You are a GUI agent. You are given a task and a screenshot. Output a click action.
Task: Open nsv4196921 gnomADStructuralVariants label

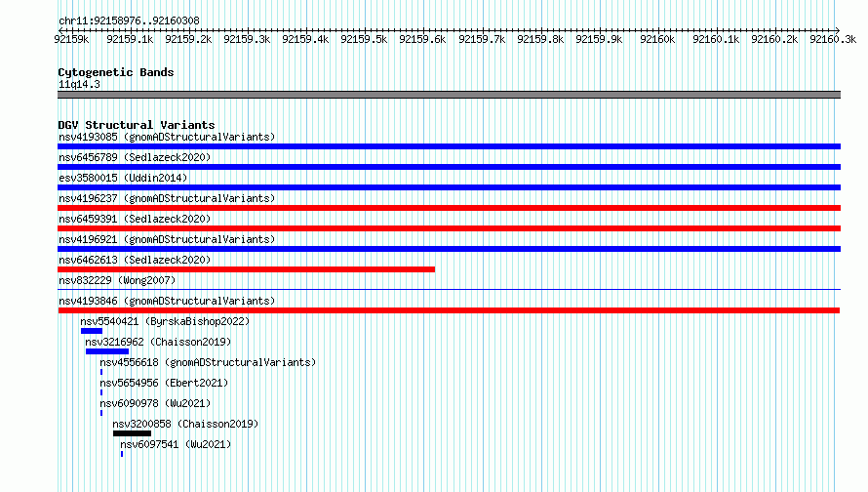coord(167,239)
